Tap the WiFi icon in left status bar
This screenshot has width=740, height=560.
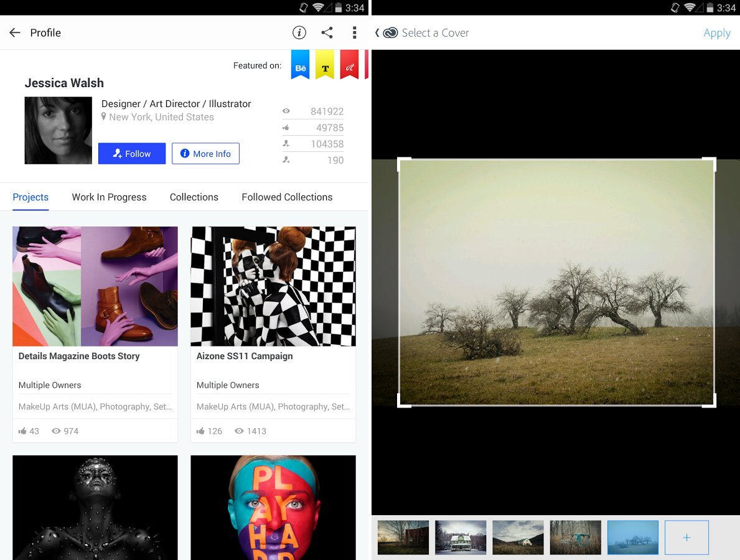(x=318, y=7)
